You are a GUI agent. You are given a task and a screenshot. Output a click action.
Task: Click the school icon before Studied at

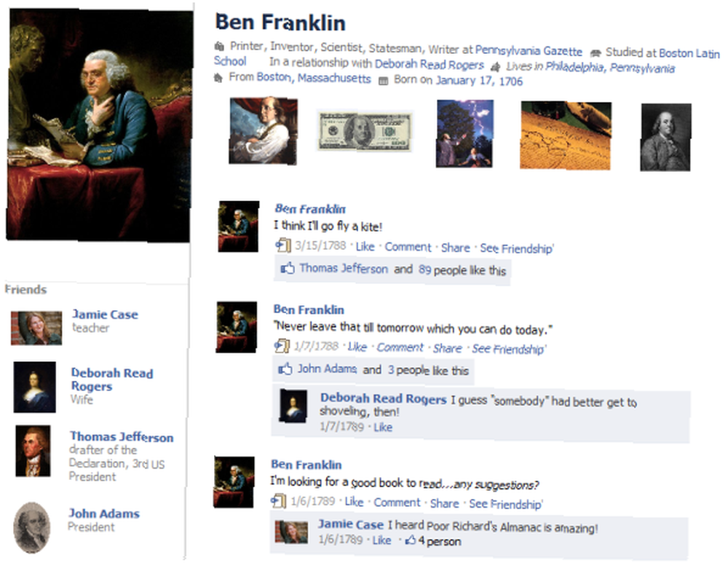596,53
